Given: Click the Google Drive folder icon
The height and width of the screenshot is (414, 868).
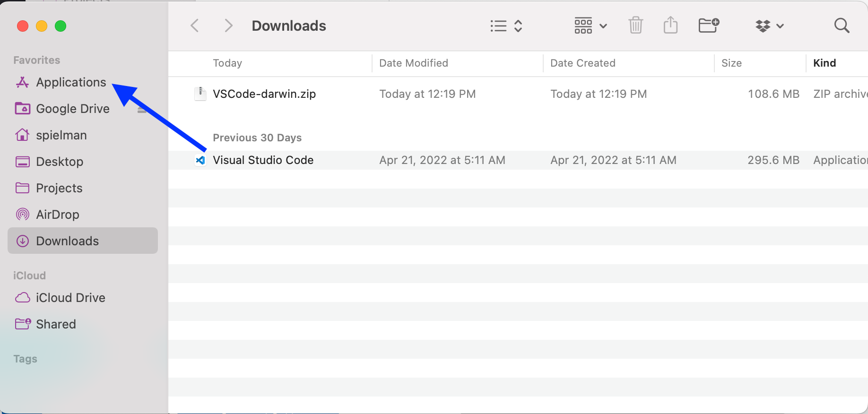Looking at the screenshot, I should coord(22,109).
